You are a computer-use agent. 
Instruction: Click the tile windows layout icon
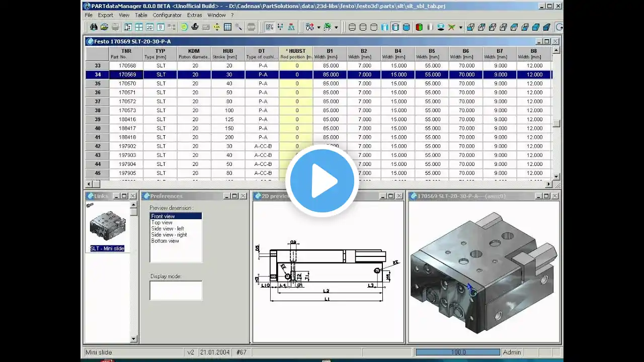[x=139, y=27]
